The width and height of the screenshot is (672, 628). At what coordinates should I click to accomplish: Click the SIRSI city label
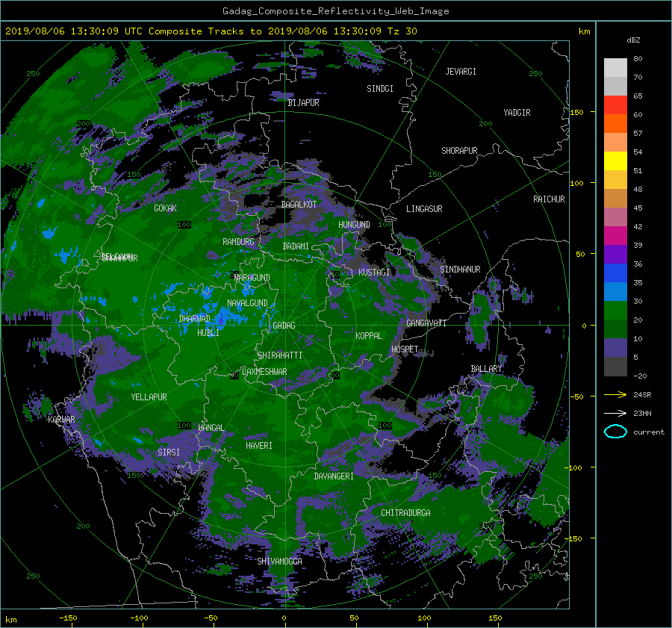coord(169,453)
